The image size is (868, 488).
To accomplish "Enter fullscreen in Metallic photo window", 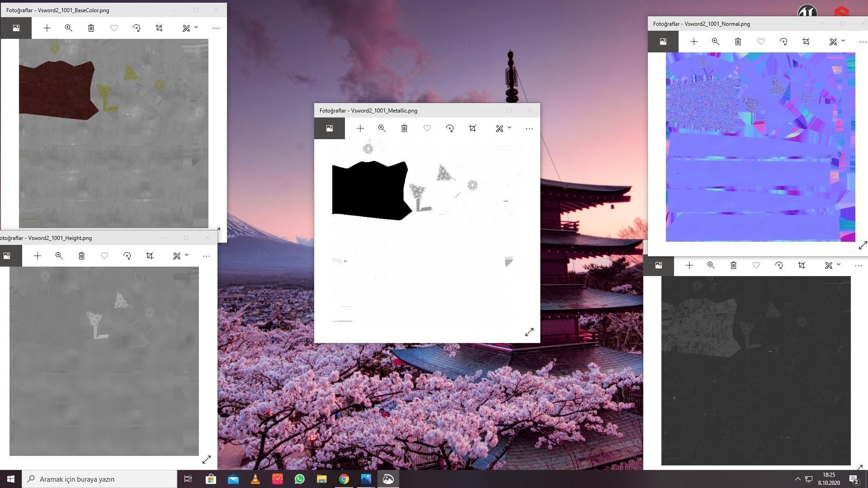I will point(529,332).
